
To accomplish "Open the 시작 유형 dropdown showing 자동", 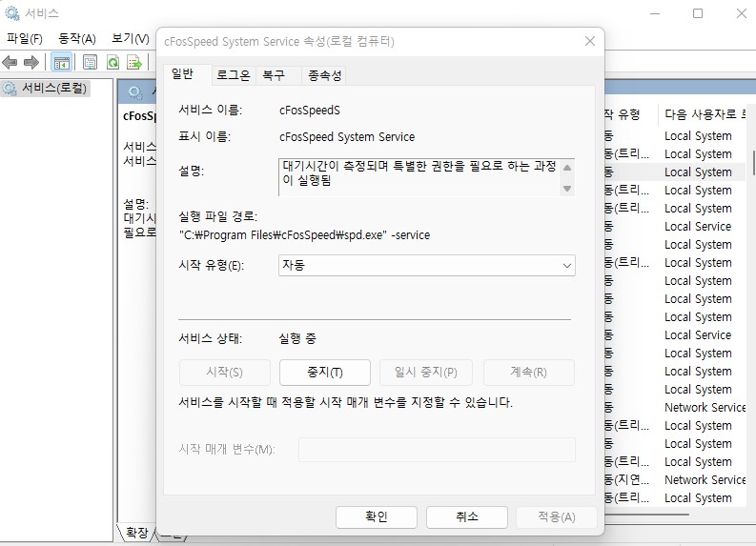I will point(427,265).
